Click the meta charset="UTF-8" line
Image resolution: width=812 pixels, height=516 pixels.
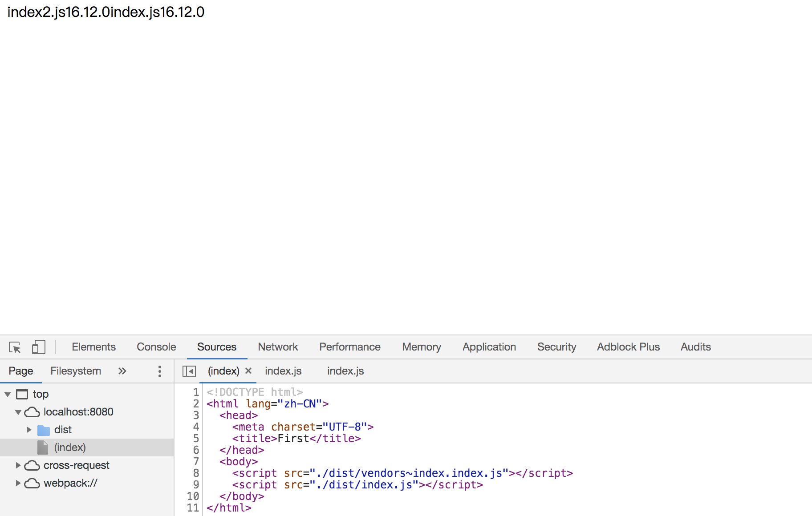click(x=303, y=427)
